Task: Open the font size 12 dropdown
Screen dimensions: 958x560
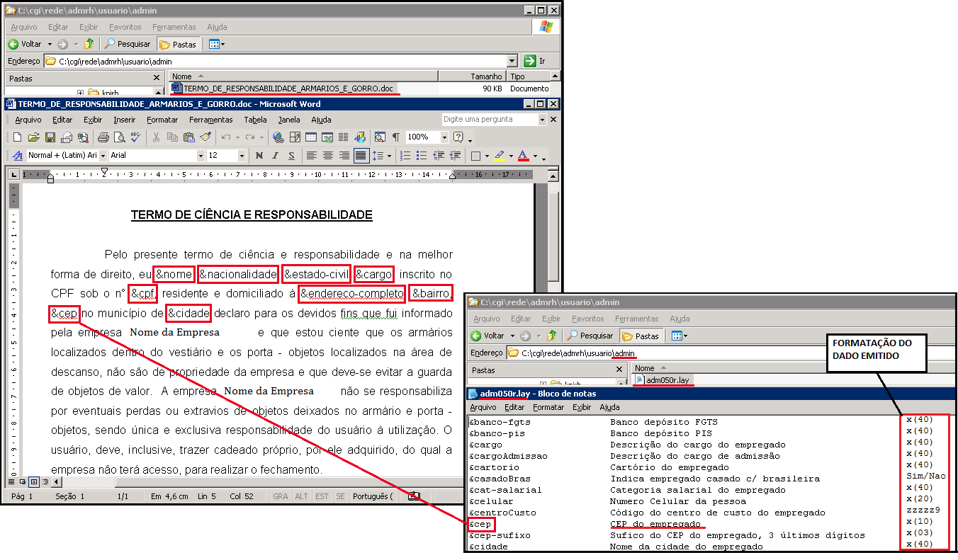Action: (x=242, y=156)
